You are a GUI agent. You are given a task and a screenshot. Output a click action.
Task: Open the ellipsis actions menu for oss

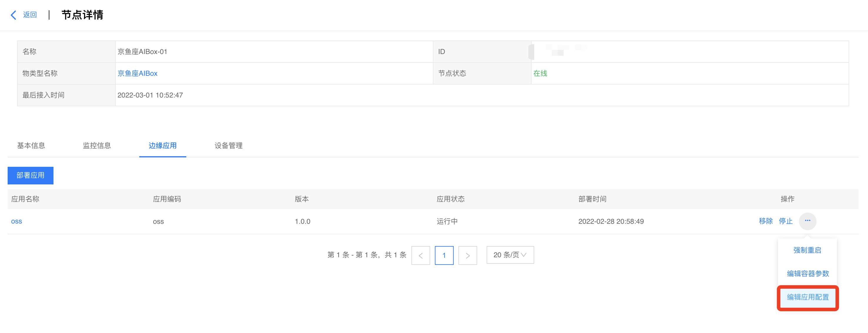pos(807,221)
